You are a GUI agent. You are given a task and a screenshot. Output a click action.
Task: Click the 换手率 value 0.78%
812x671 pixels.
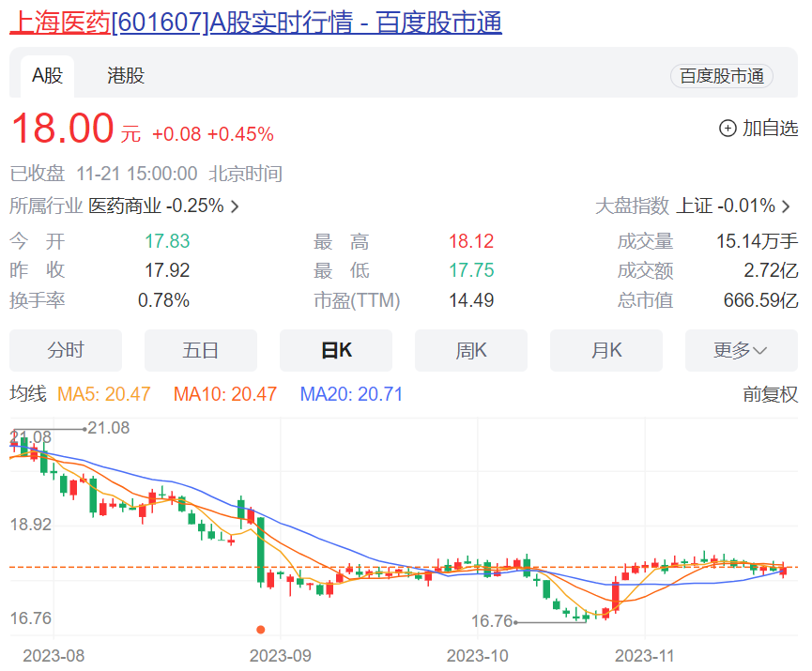163,300
